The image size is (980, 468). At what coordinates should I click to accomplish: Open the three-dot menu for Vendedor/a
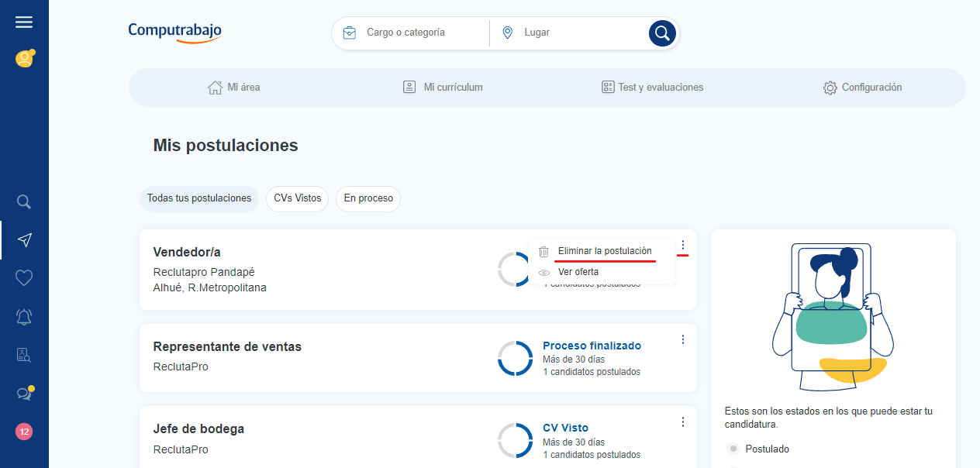pyautogui.click(x=682, y=246)
